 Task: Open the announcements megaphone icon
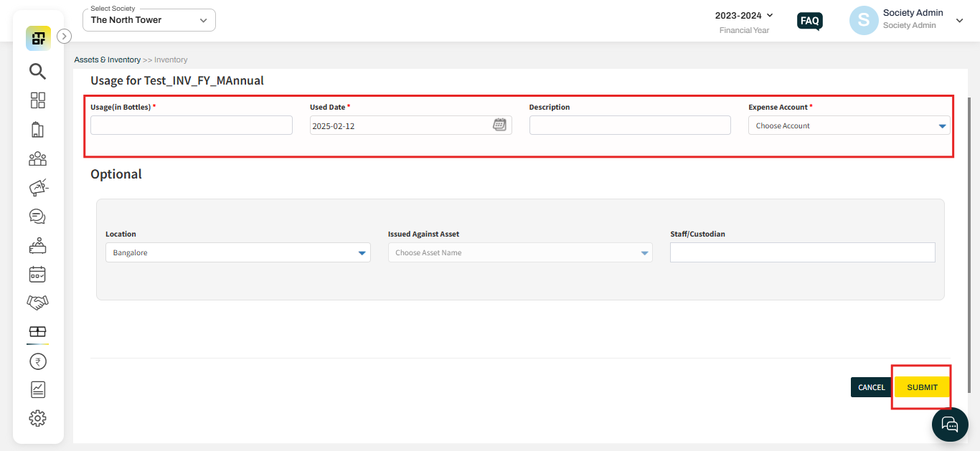coord(37,187)
